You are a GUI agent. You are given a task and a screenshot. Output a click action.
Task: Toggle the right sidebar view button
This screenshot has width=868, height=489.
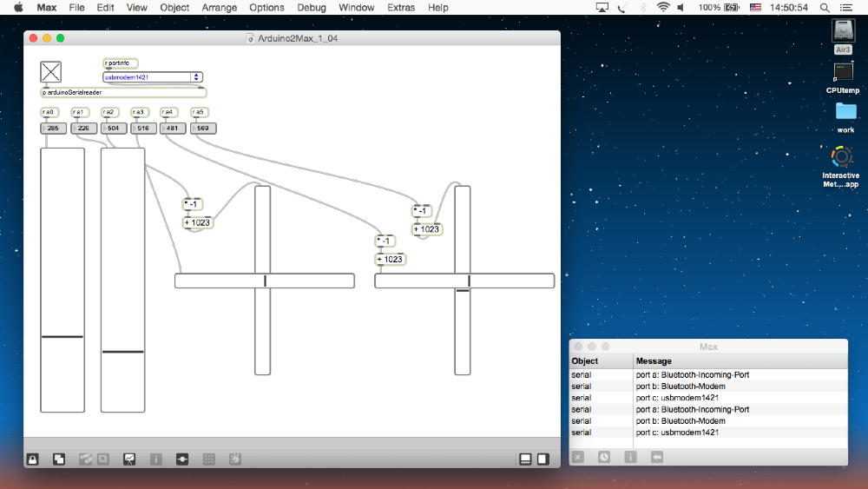point(543,459)
